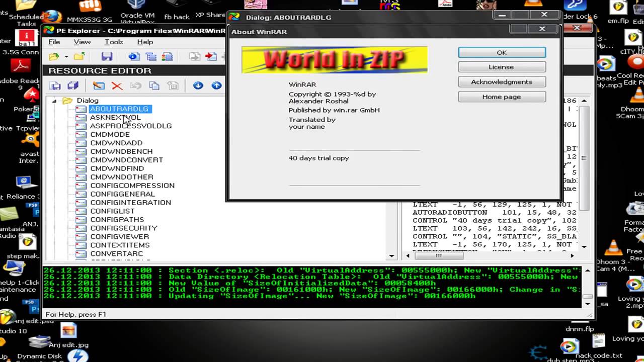This screenshot has width=644, height=362.
Task: Collapse the Dialog folder tree node
Action: click(x=54, y=101)
